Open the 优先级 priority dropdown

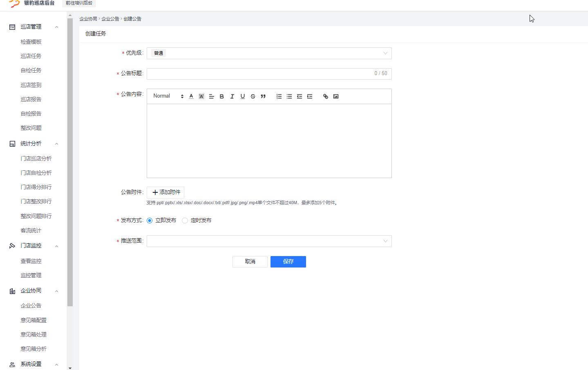(x=269, y=53)
